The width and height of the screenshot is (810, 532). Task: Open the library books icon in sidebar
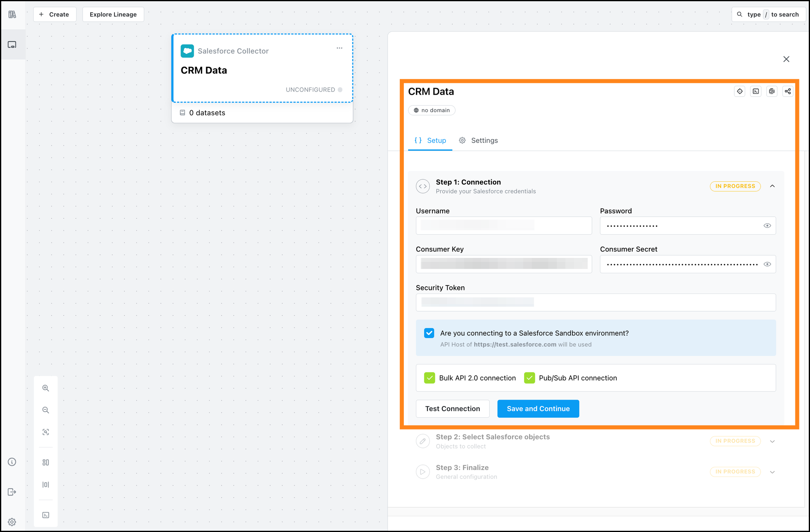point(12,15)
